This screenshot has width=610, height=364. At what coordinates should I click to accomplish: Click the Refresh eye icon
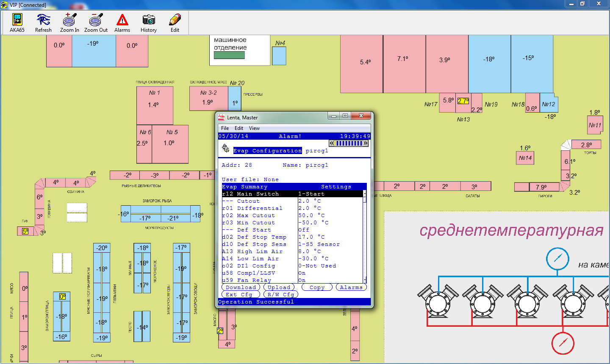point(43,20)
